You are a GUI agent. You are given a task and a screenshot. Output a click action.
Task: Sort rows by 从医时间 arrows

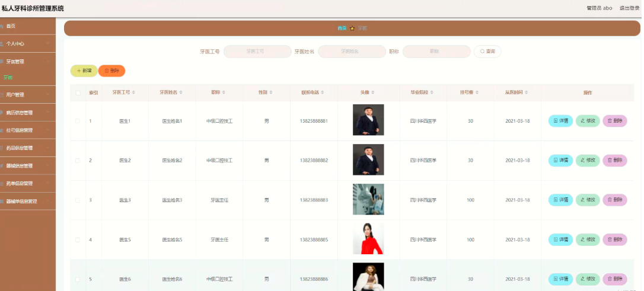(x=527, y=93)
